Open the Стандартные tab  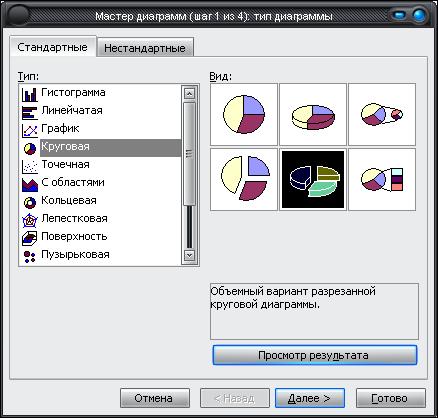click(x=53, y=47)
